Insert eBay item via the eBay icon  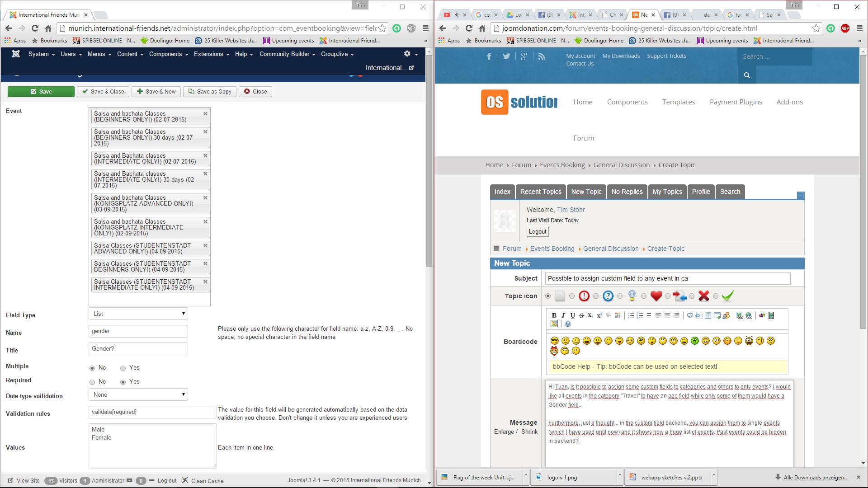coord(762,315)
